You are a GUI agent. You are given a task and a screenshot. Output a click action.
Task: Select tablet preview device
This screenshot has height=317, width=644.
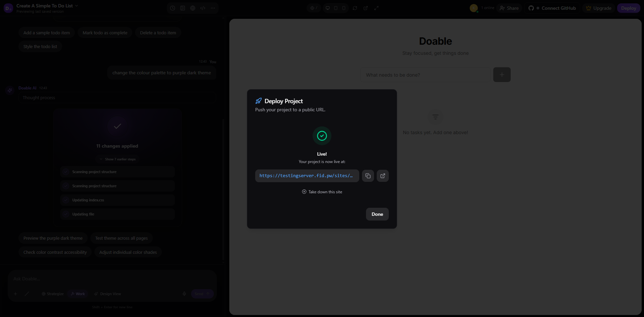(336, 8)
